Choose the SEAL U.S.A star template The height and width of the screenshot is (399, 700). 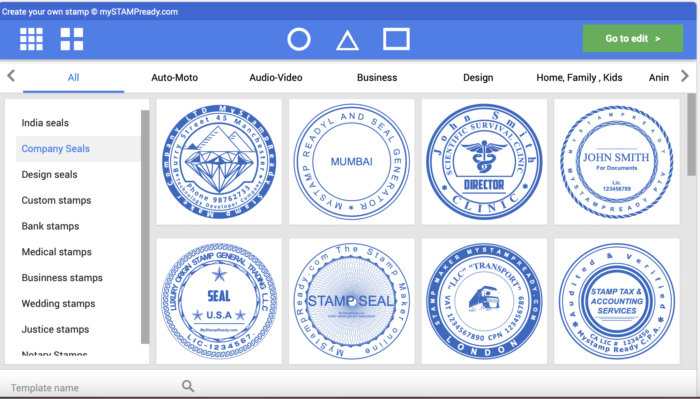tap(219, 301)
